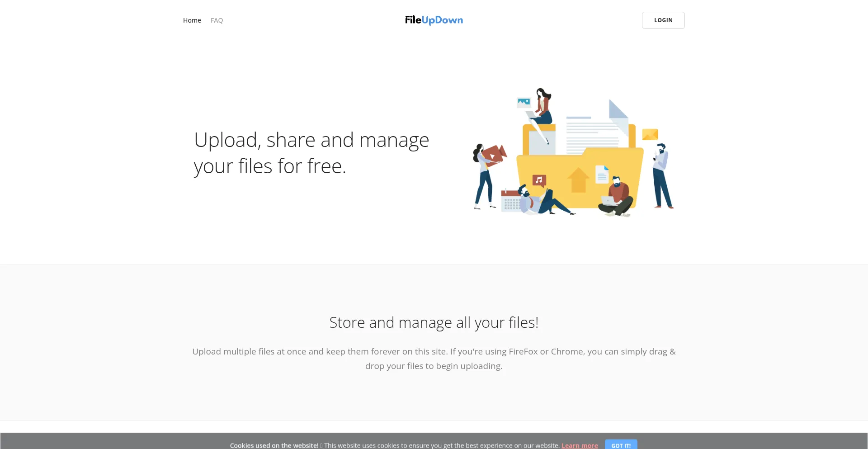Open the Home navigation link
Viewport: 868px width, 449px height.
(192, 20)
